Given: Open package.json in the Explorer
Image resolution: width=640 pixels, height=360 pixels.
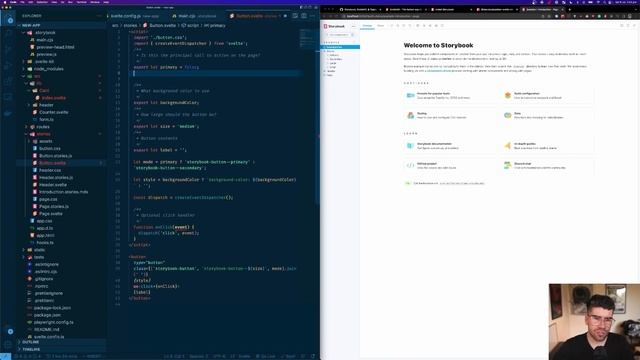Looking at the screenshot, I should pyautogui.click(x=47, y=315).
